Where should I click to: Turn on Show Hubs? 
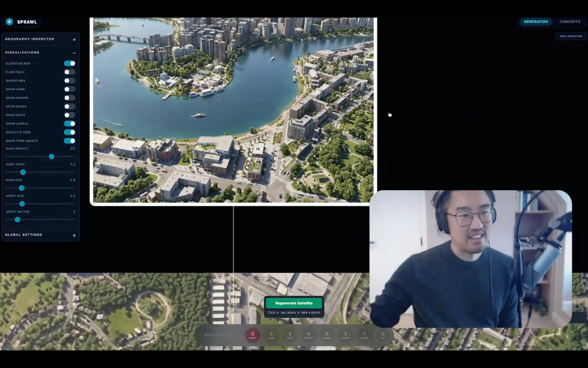[x=69, y=89]
